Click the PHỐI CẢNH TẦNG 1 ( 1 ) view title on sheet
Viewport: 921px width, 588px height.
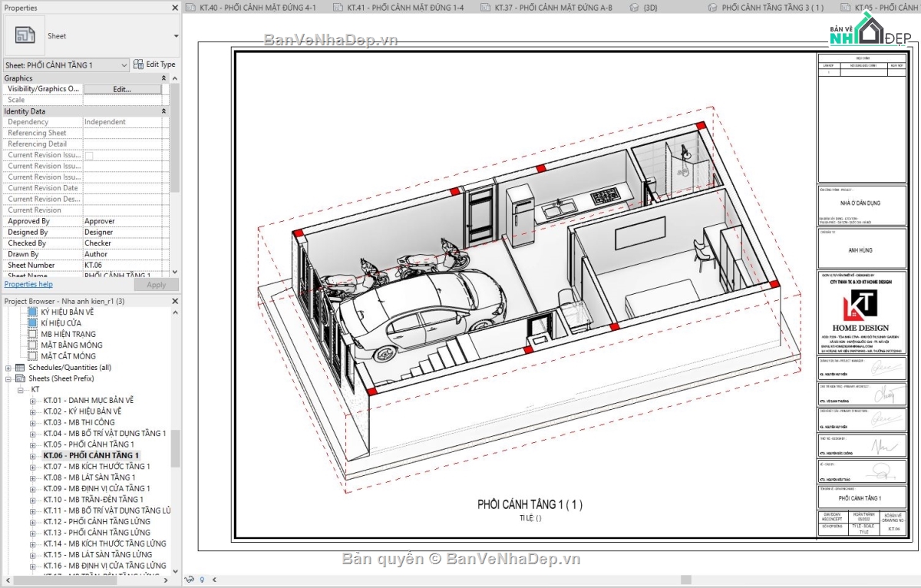(530, 504)
